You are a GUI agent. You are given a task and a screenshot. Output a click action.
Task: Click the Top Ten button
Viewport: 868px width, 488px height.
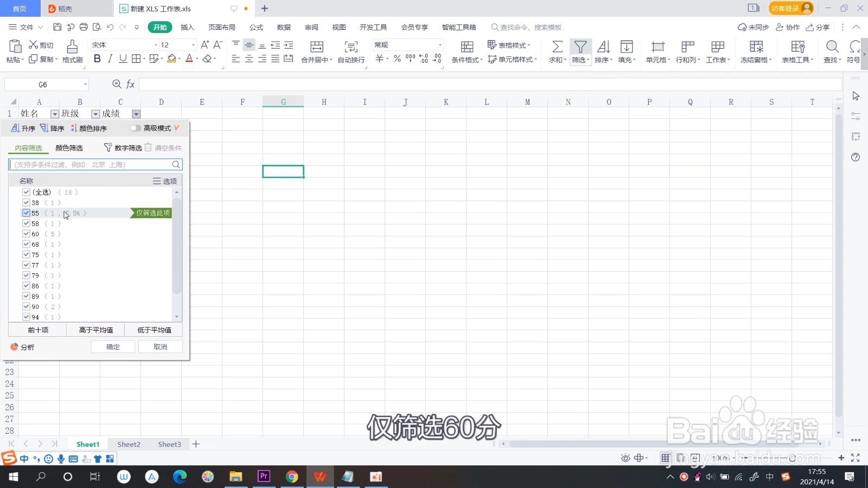tap(37, 330)
